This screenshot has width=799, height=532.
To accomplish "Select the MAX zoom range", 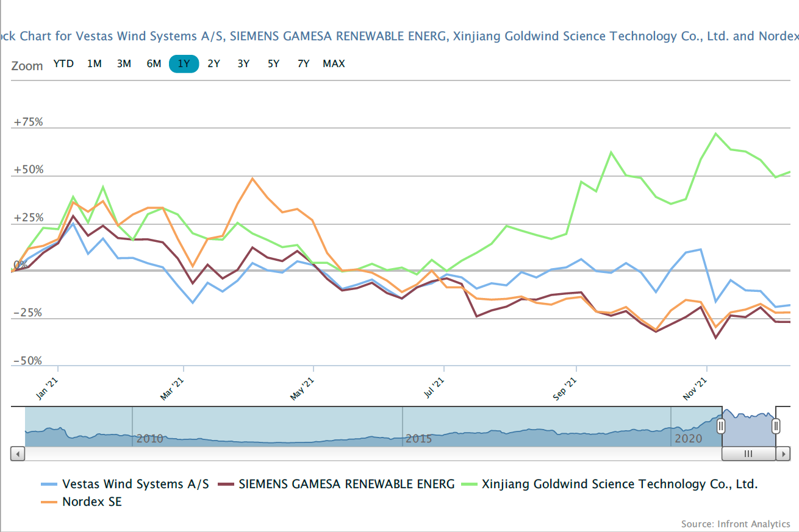I will [x=334, y=63].
